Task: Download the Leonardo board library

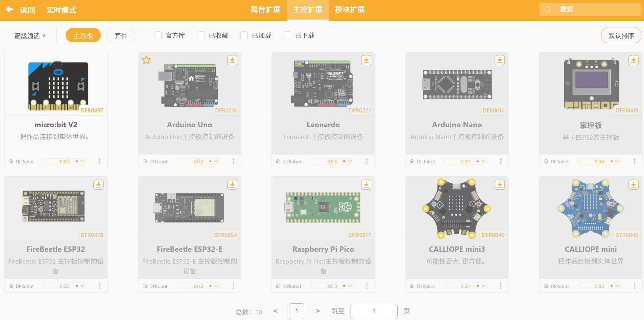Action: tap(366, 60)
